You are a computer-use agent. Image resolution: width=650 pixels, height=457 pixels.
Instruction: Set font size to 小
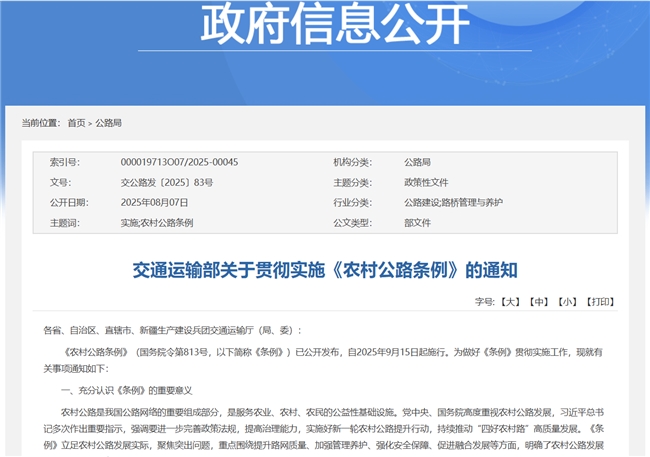pos(568,300)
